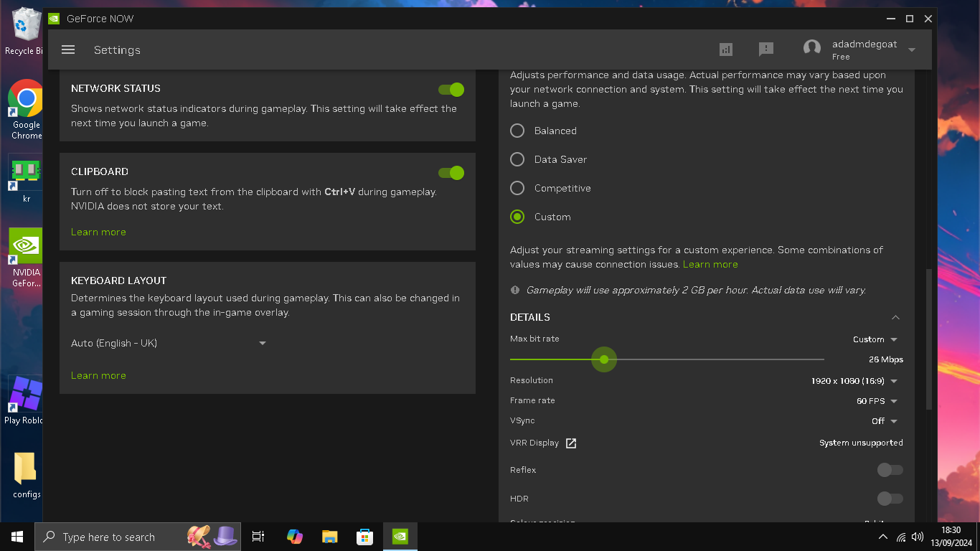Open Task View from the taskbar
This screenshot has width=980, height=551.
point(258,537)
